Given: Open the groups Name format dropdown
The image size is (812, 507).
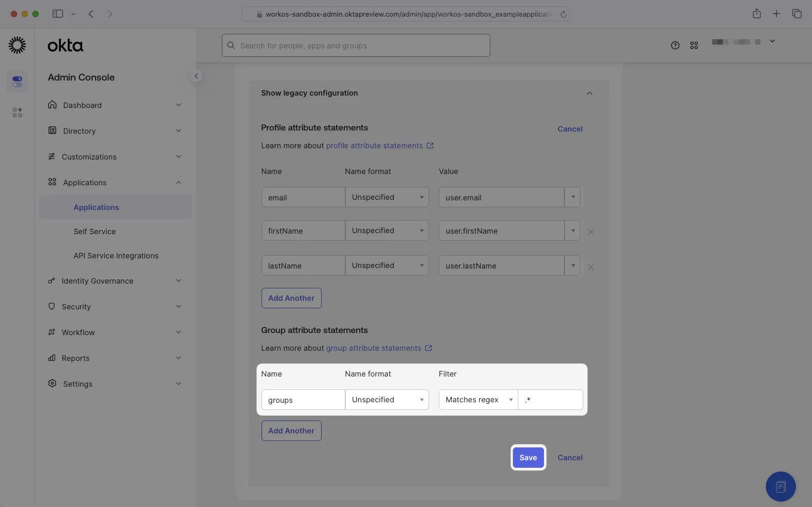Looking at the screenshot, I should (387, 400).
